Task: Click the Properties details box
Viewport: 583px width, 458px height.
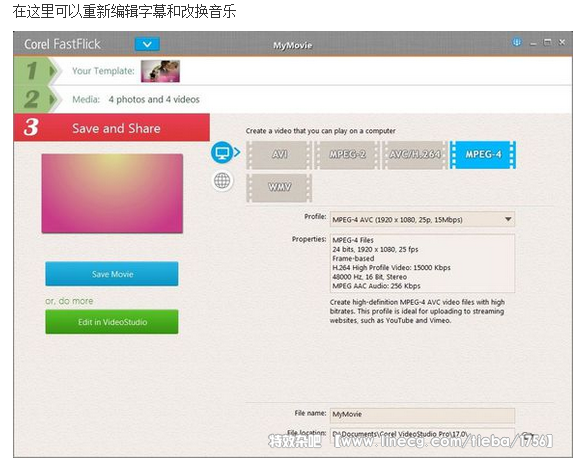Action: 422,263
